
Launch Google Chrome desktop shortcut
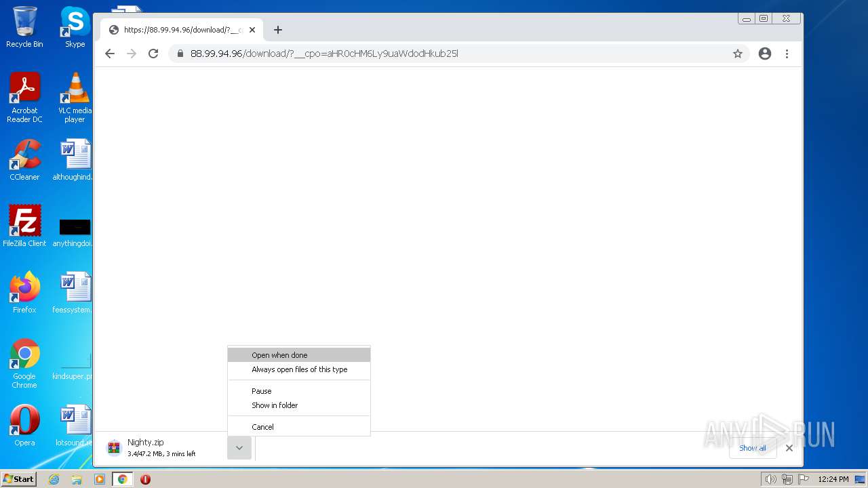click(24, 363)
